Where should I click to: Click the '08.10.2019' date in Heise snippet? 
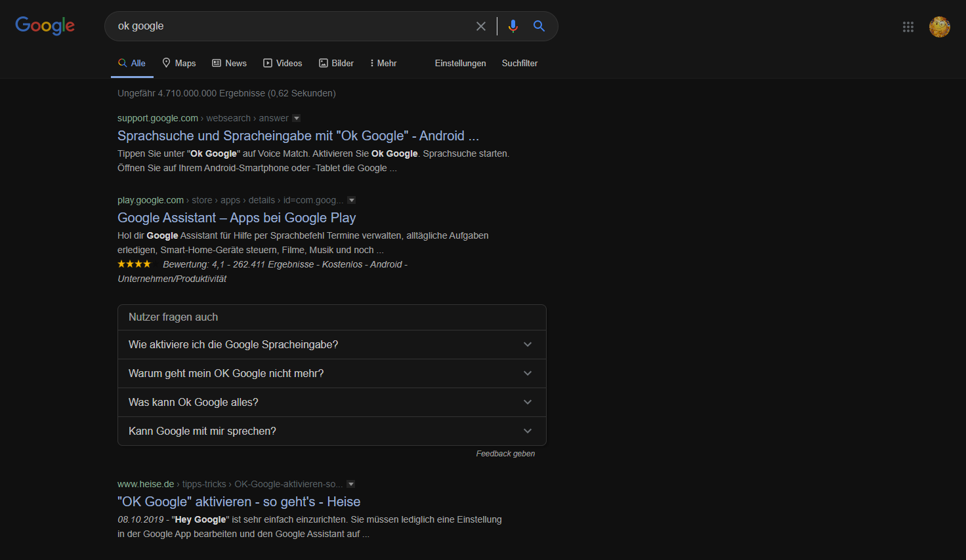click(140, 520)
